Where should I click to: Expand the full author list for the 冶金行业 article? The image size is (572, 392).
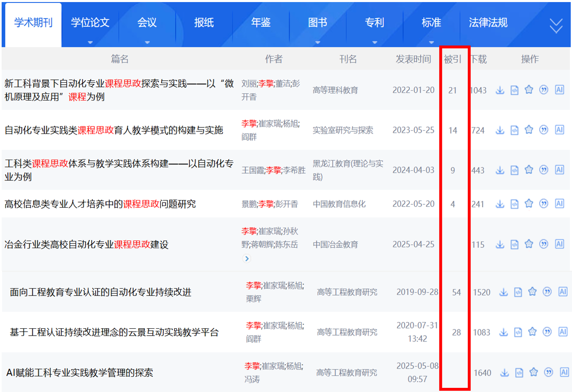click(x=246, y=259)
